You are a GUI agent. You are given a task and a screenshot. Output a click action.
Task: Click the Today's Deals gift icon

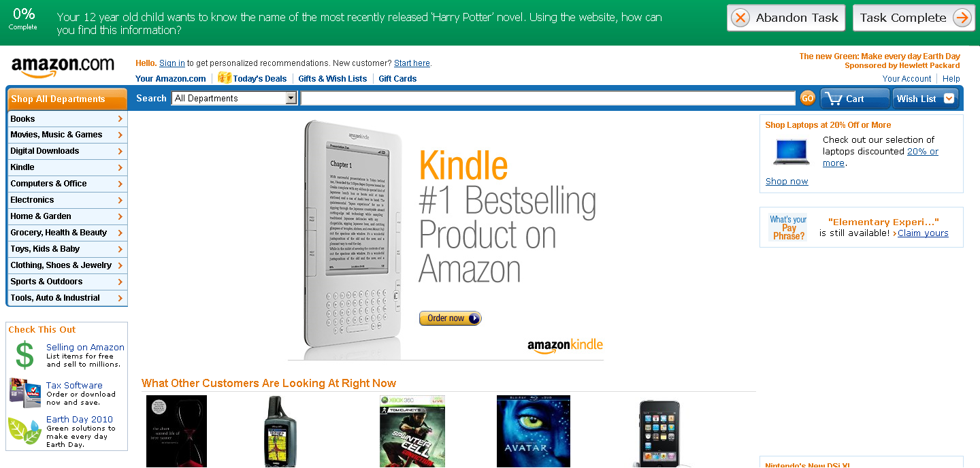tap(225, 78)
